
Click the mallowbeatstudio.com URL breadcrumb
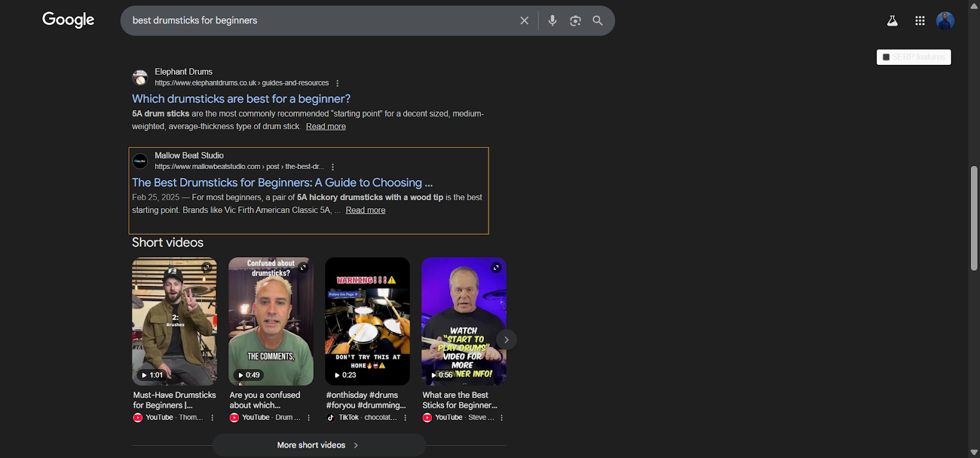[239, 167]
